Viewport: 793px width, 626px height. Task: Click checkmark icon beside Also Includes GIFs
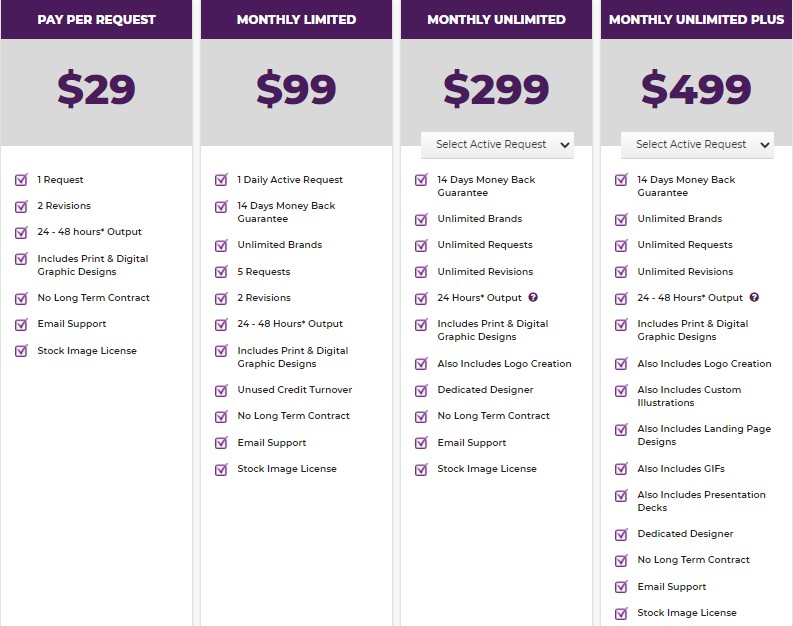[x=621, y=469]
